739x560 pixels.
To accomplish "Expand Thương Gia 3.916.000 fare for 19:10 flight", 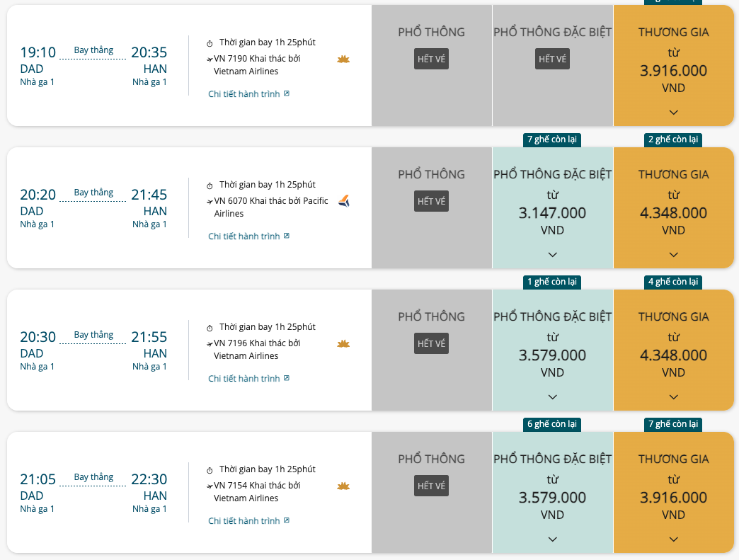I will pyautogui.click(x=673, y=112).
